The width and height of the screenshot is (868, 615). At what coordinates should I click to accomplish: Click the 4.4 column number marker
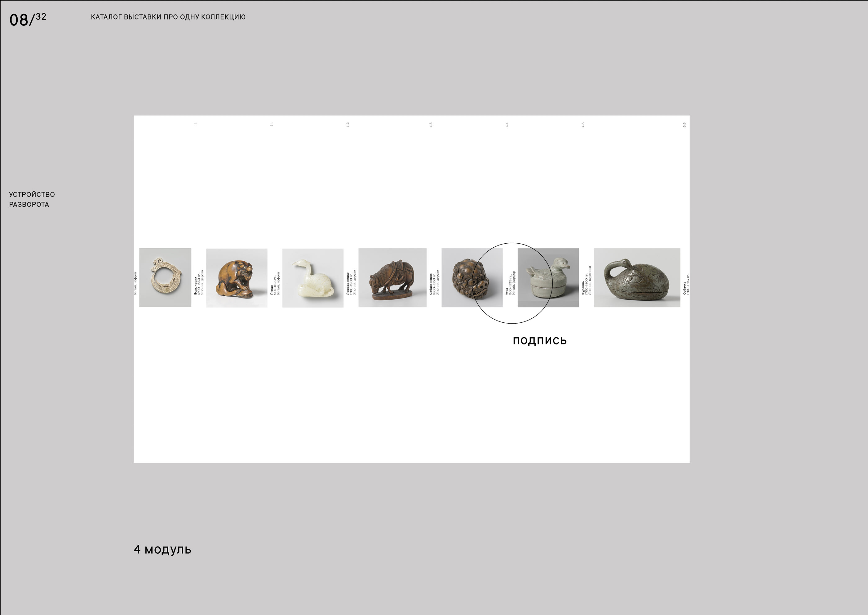(x=507, y=125)
